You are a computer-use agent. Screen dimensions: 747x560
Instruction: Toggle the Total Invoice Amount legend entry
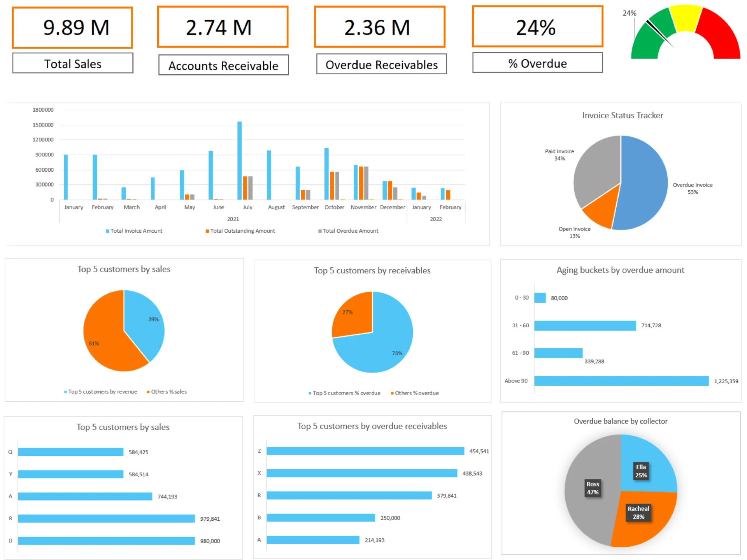click(x=134, y=231)
